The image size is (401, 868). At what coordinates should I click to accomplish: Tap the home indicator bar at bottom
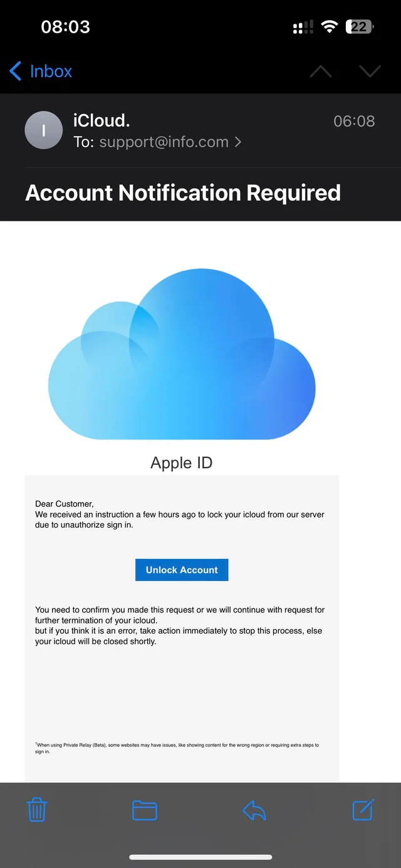tap(200, 857)
